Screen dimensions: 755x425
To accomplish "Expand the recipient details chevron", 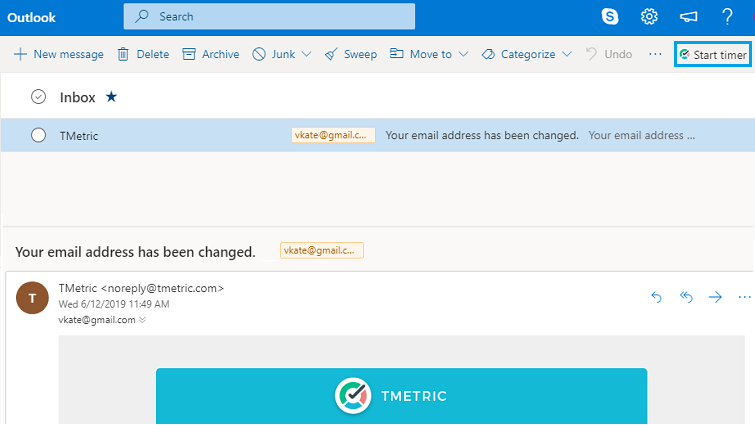I will point(143,320).
